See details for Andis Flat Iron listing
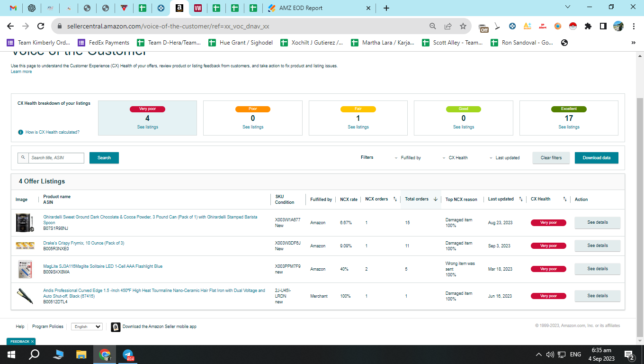 [x=597, y=296]
